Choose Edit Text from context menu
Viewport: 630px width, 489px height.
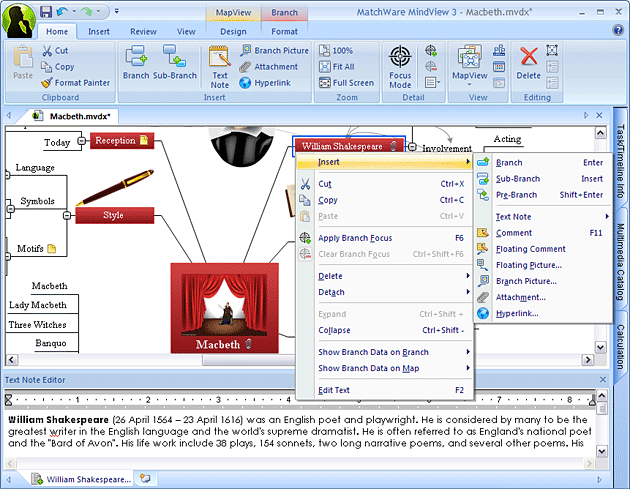[385, 390]
